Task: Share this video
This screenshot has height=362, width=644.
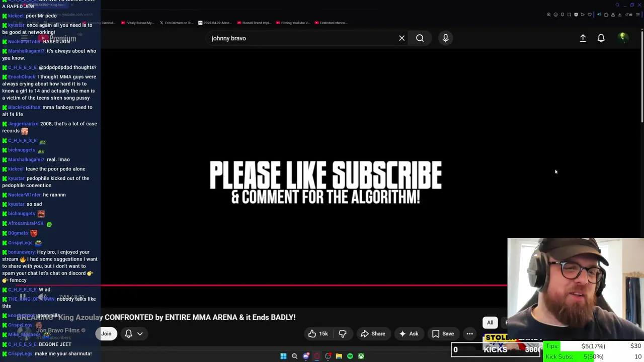Action: (x=373, y=334)
